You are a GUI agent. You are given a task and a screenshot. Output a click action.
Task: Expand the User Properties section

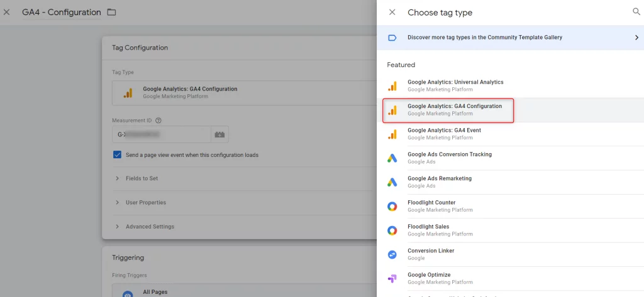pyautogui.click(x=145, y=203)
